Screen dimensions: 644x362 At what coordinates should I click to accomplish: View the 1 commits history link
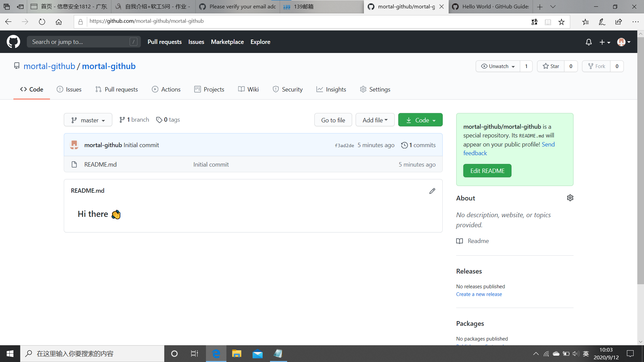tap(418, 145)
